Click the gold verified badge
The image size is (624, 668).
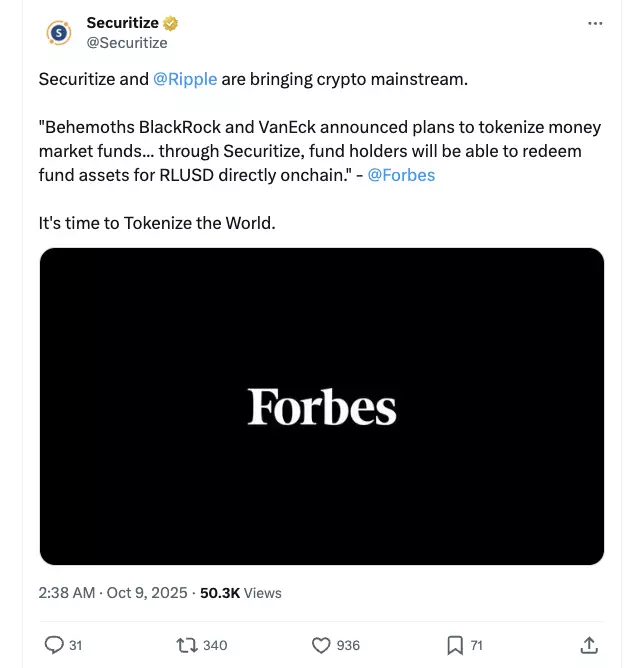[172, 23]
